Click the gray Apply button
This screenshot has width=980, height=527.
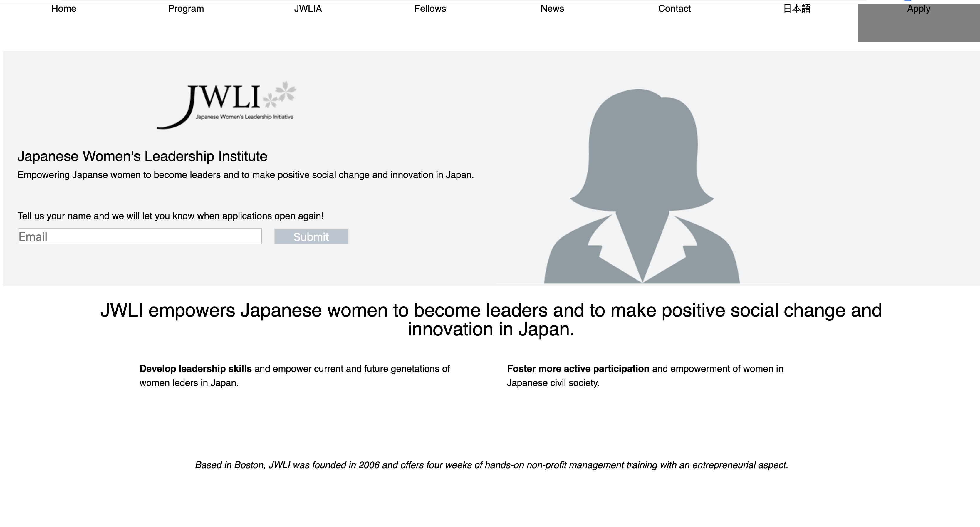[918, 23]
